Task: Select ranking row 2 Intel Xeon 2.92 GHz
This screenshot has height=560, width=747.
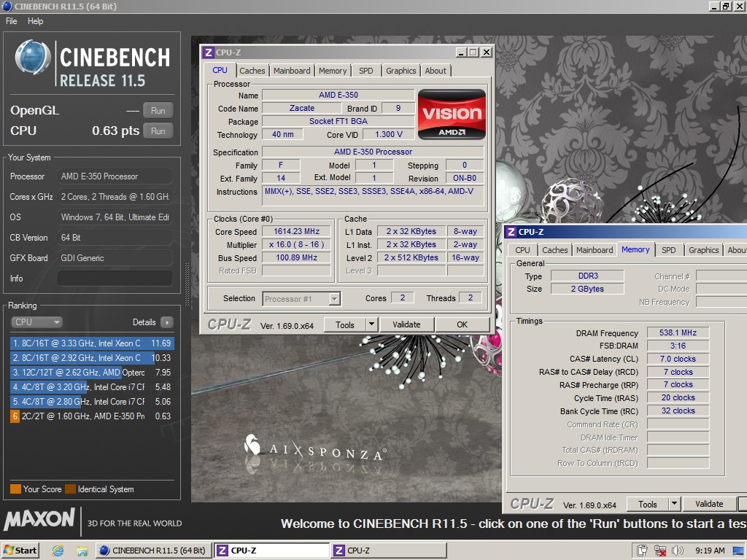Action: pyautogui.click(x=92, y=357)
